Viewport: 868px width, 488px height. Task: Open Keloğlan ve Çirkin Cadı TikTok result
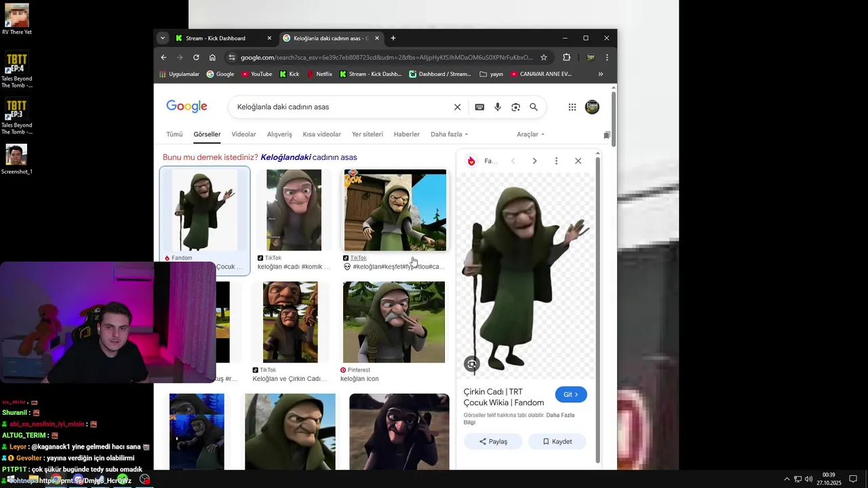[x=290, y=322]
